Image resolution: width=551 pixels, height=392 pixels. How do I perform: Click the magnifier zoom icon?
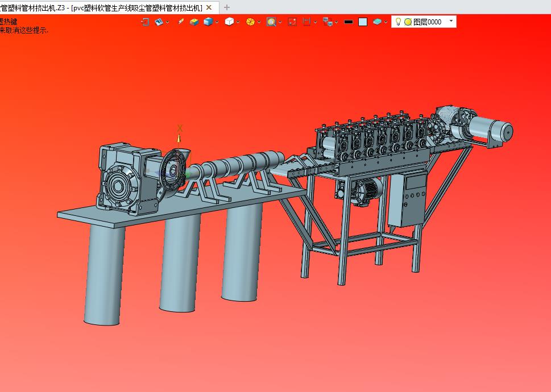point(271,22)
